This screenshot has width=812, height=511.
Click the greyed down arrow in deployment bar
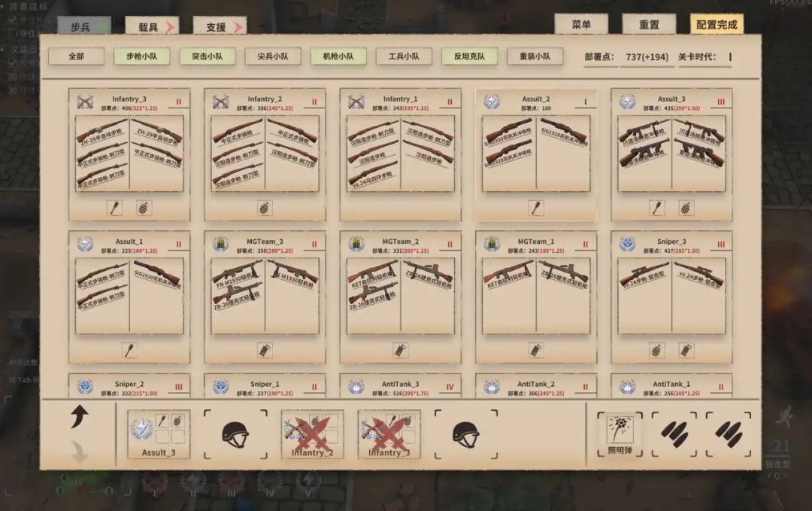[79, 452]
